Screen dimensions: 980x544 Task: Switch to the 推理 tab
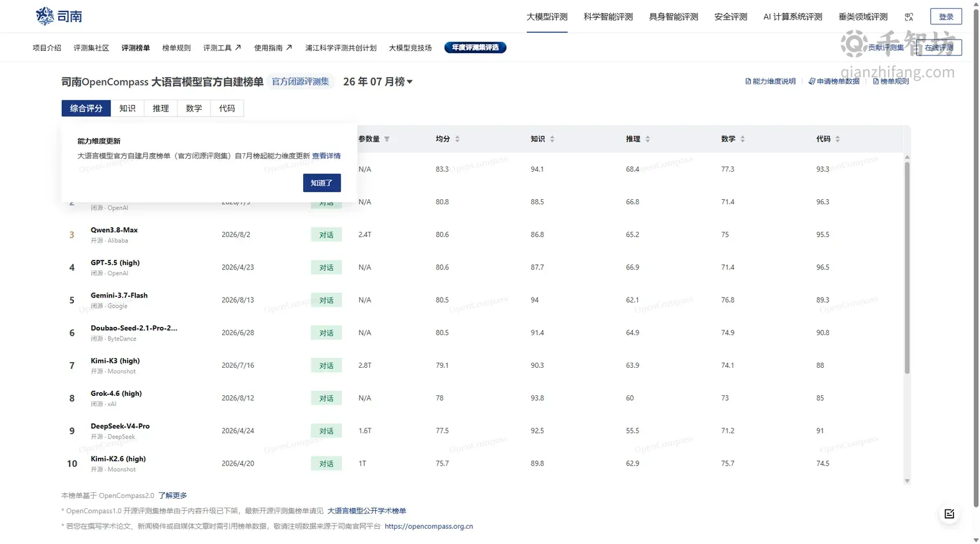coord(161,109)
